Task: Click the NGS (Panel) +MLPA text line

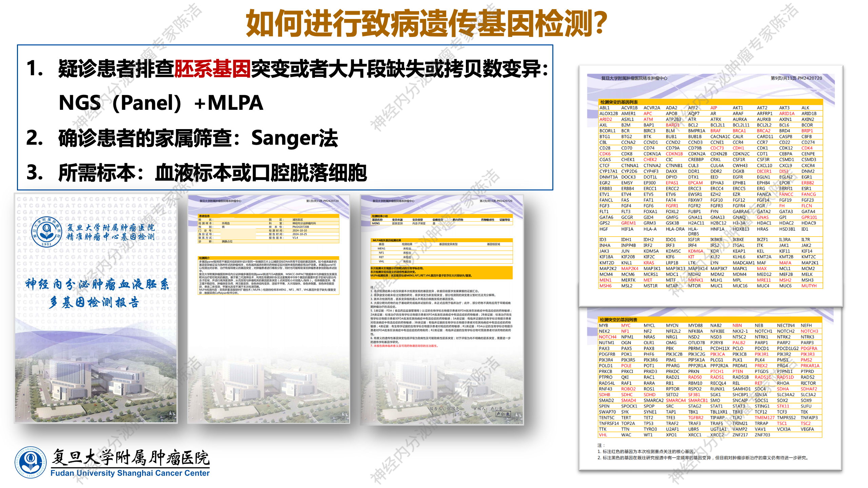Action: (x=161, y=103)
